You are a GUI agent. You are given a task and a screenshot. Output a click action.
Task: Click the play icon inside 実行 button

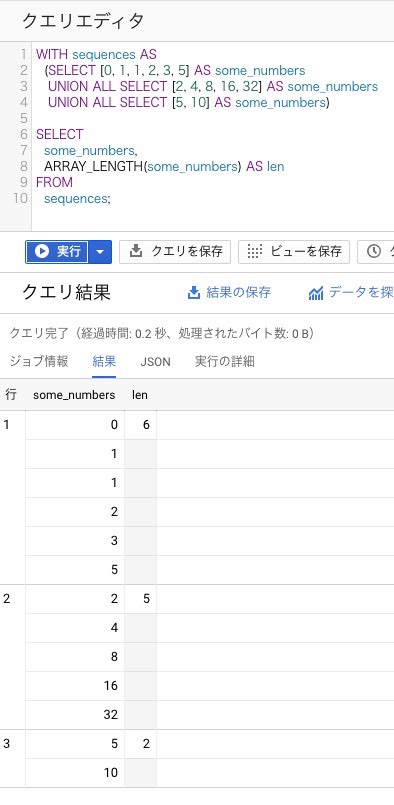(x=42, y=251)
